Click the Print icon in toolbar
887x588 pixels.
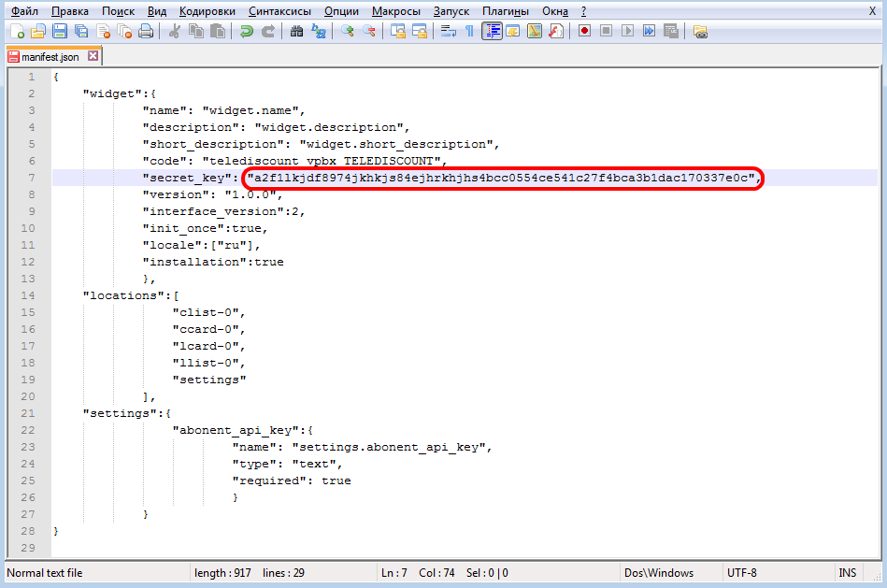tap(146, 32)
